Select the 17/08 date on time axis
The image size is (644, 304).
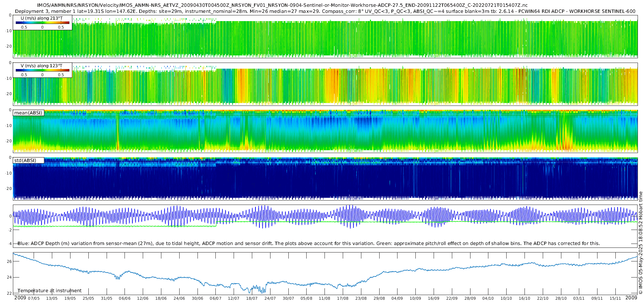click(x=342, y=298)
